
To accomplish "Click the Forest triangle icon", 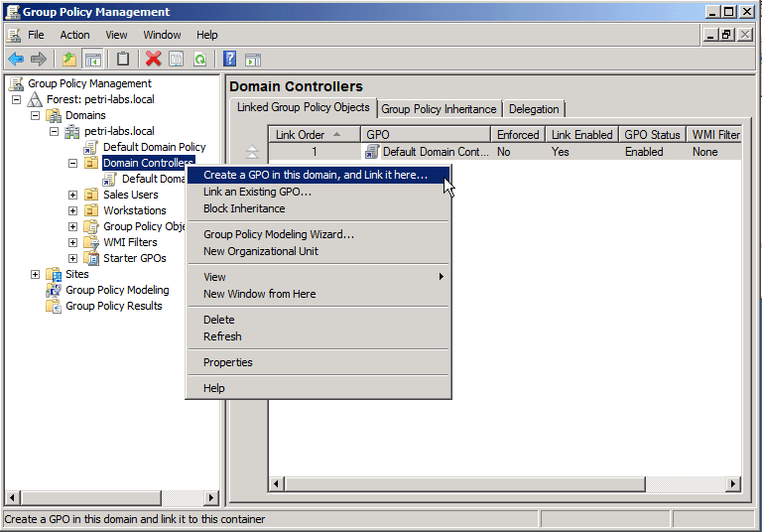I will point(35,99).
